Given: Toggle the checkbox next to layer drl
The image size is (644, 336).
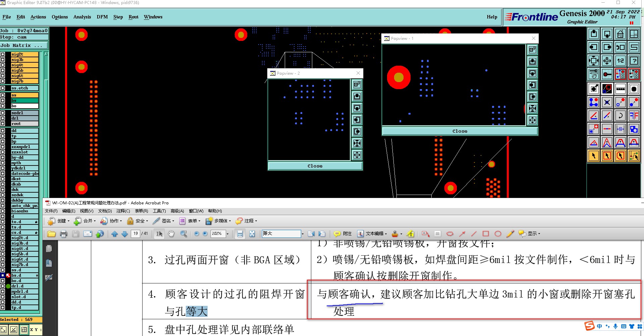Looking at the screenshot, I should (3, 118).
